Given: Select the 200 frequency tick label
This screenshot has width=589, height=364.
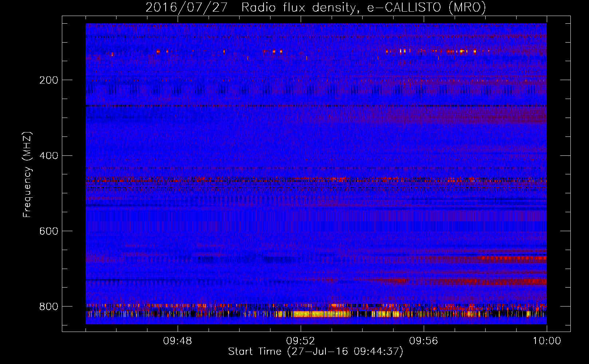Looking at the screenshot, I should pos(49,80).
